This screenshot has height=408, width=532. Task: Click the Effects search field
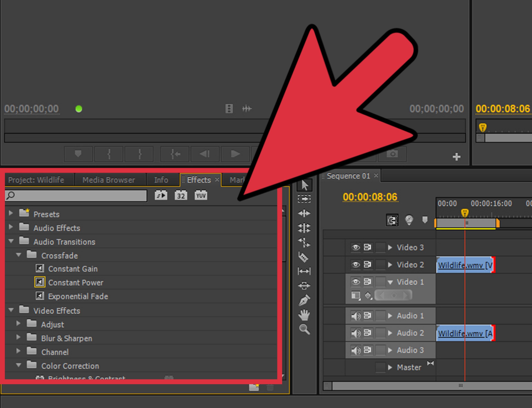click(76, 196)
